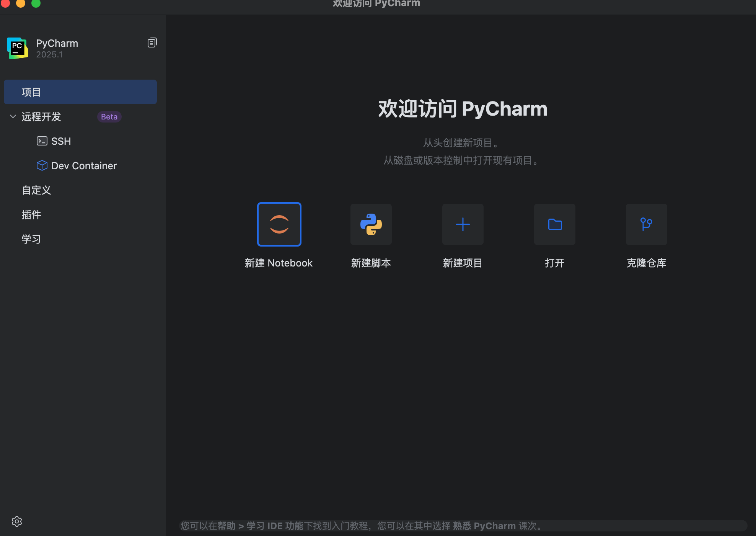
Task: Click the release notes icon beside PyCharm title
Action: (152, 42)
